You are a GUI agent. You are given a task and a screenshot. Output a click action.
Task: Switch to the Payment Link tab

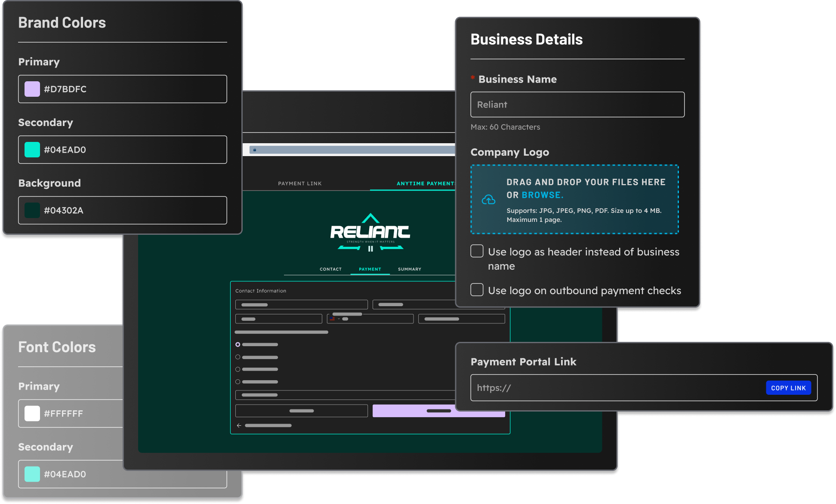pyautogui.click(x=299, y=184)
